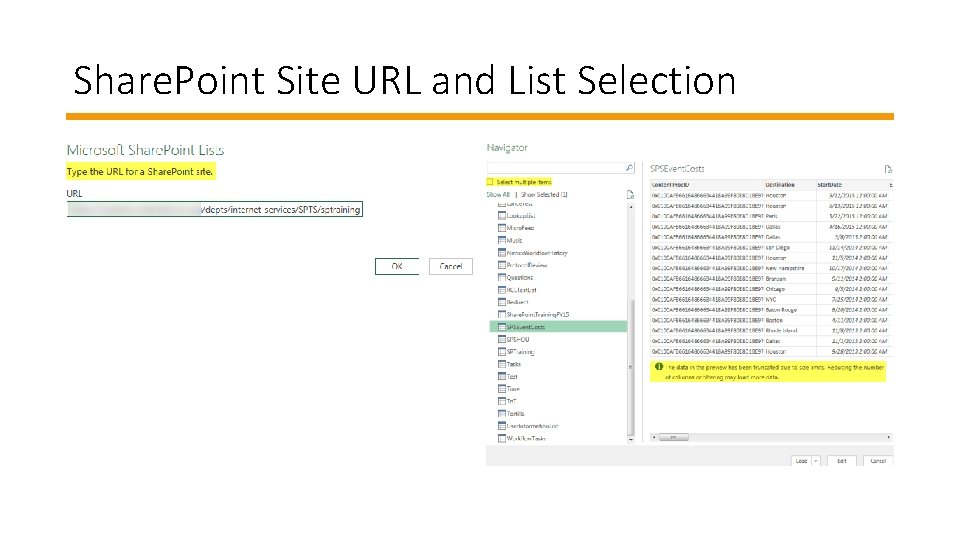The width and height of the screenshot is (960, 540).
Task: Click the Show Selected link
Action: coord(544,195)
